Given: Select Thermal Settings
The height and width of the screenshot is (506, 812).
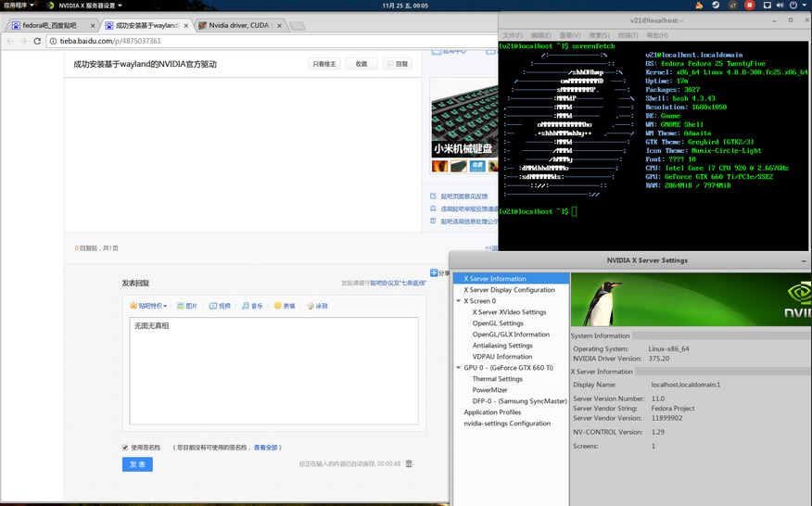Looking at the screenshot, I should 497,379.
